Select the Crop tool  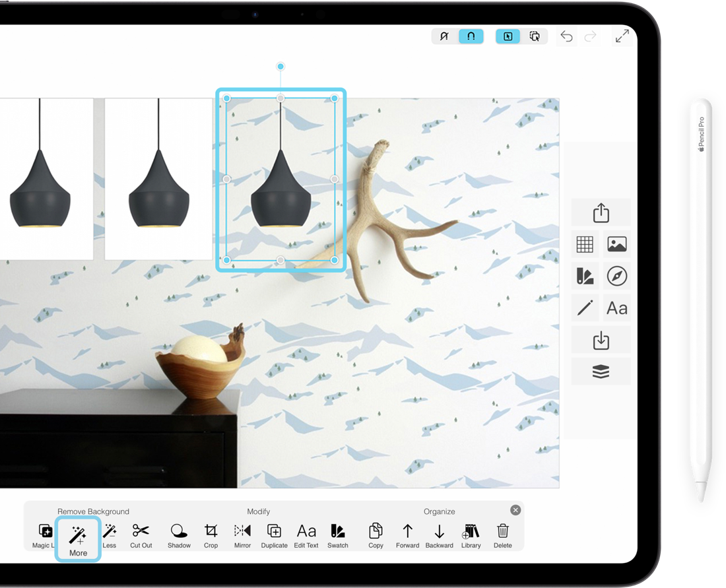pos(211,535)
